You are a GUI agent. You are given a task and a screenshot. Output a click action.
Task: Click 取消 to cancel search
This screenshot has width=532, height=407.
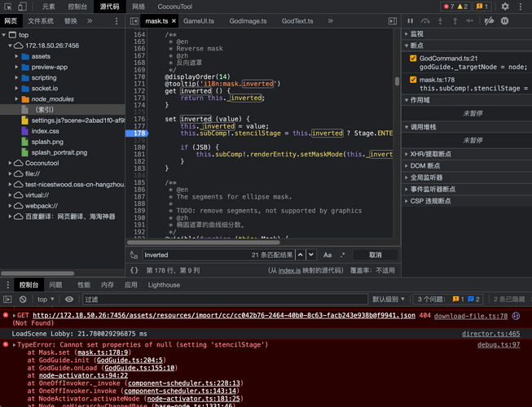click(376, 255)
